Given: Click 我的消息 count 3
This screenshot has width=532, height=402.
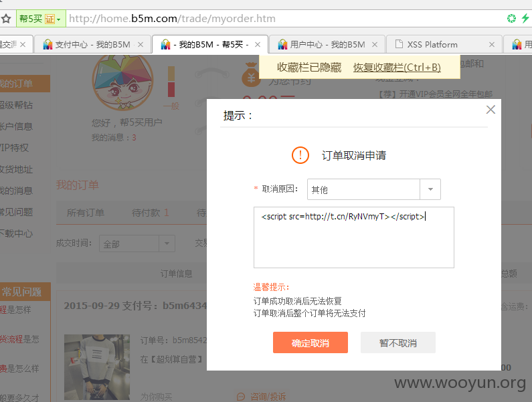Looking at the screenshot, I should point(134,138).
